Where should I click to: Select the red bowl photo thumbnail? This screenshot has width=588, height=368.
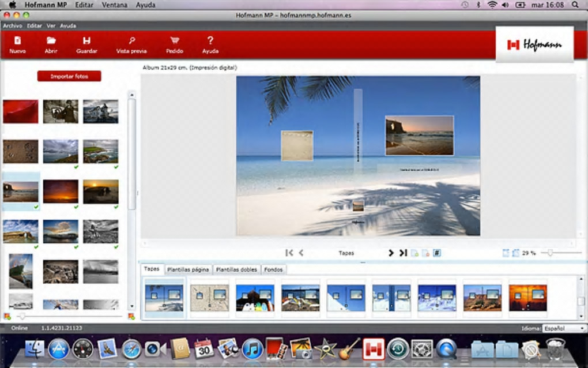[21, 111]
